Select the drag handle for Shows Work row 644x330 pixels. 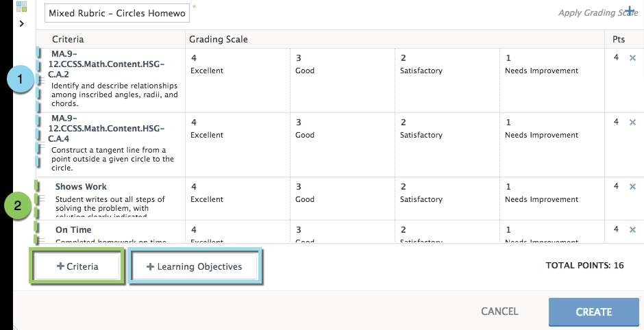(x=41, y=199)
